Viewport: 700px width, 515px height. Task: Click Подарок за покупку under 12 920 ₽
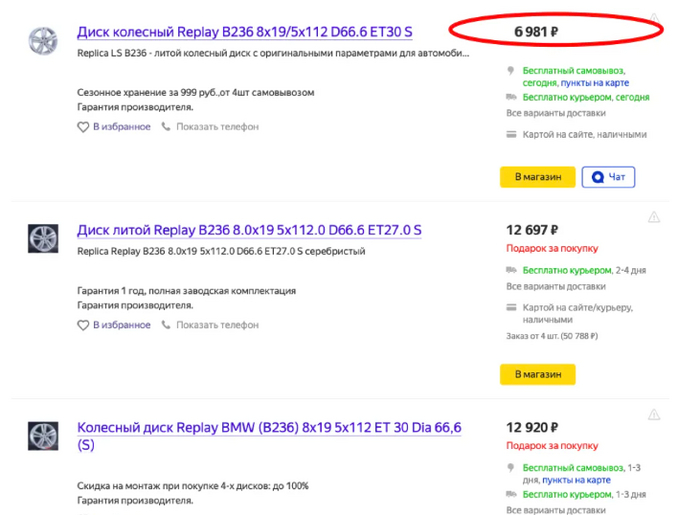[x=552, y=445]
